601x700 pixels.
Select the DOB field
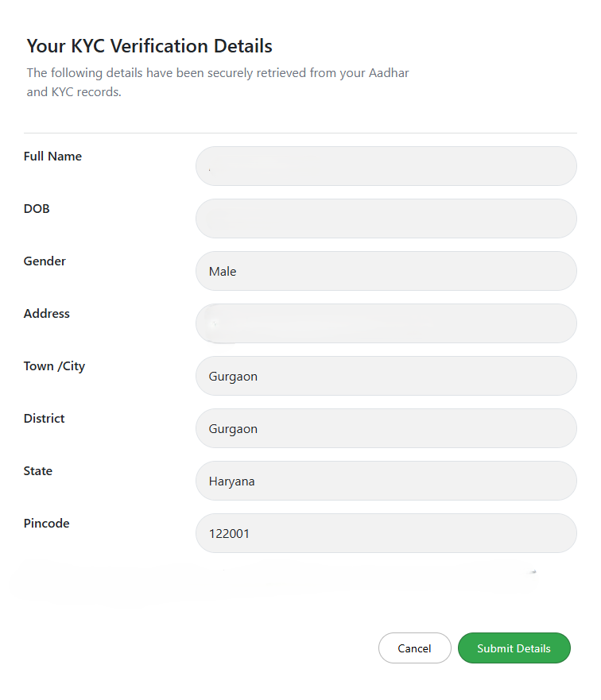(x=386, y=219)
